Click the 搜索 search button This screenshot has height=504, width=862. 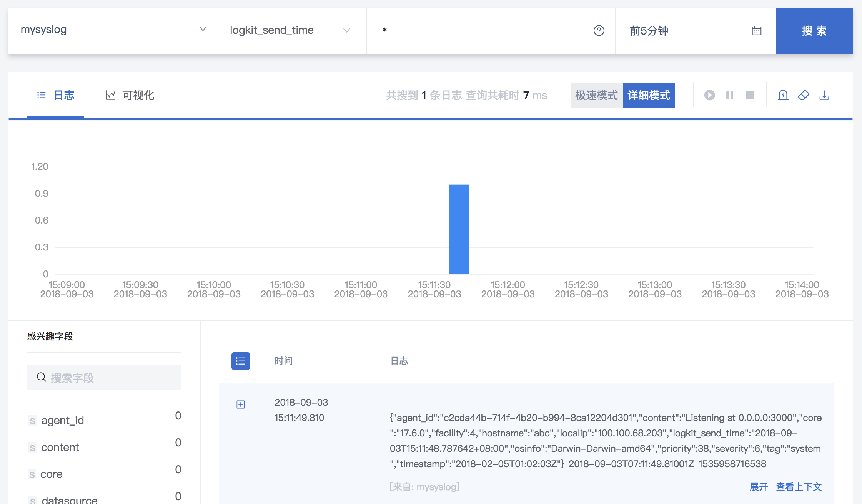tap(814, 30)
